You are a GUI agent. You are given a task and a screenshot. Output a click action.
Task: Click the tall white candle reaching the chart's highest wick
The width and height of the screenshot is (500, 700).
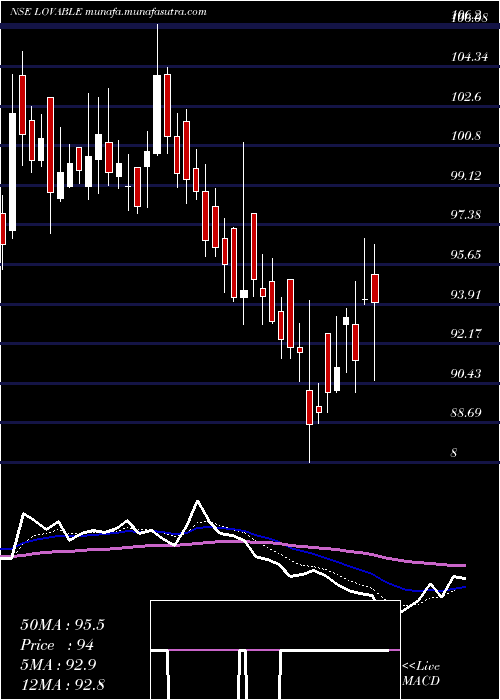click(x=157, y=115)
